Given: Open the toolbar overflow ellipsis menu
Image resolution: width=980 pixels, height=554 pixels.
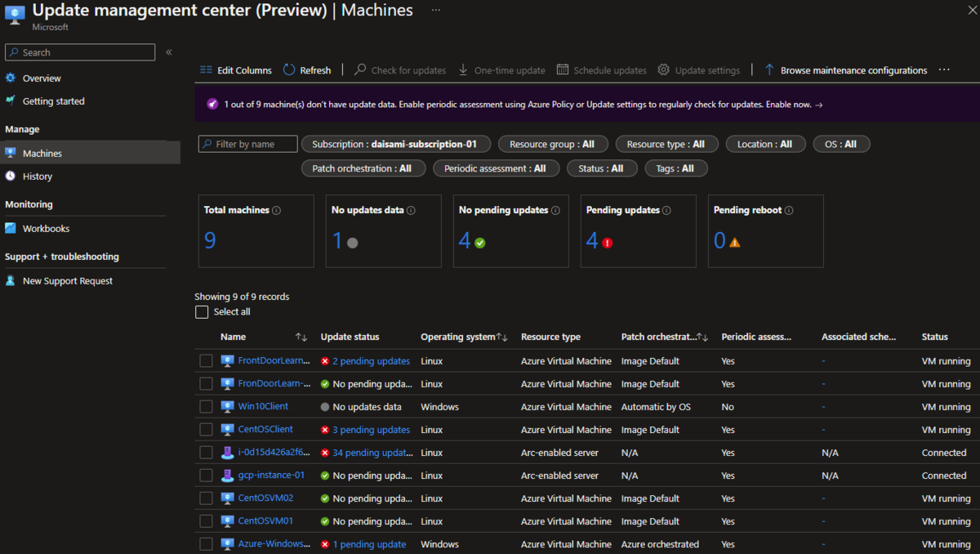Looking at the screenshot, I should 944,70.
